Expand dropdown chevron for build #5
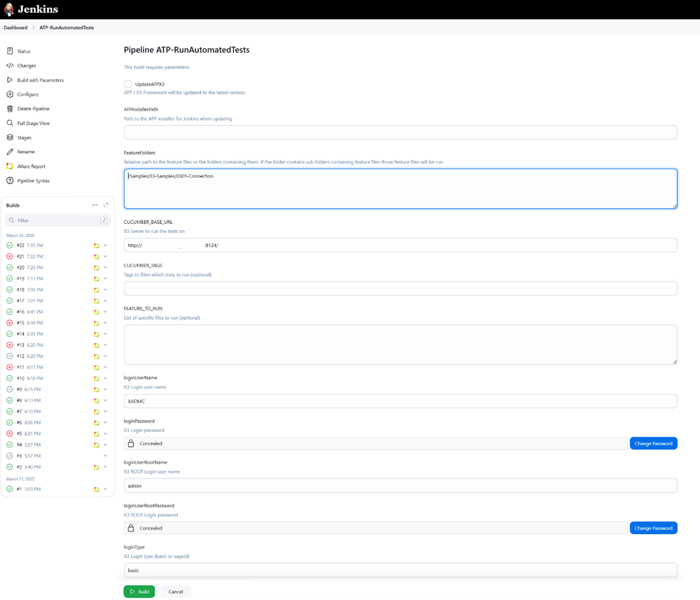 106,434
